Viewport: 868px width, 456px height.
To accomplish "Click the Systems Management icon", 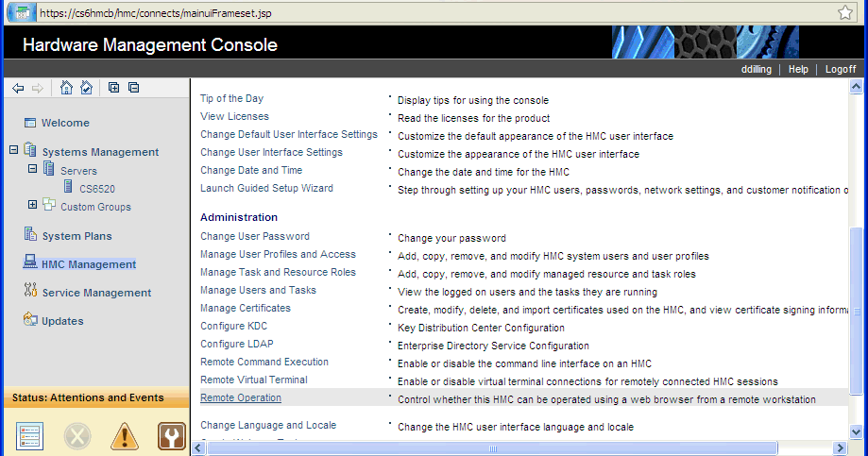I will point(30,149).
